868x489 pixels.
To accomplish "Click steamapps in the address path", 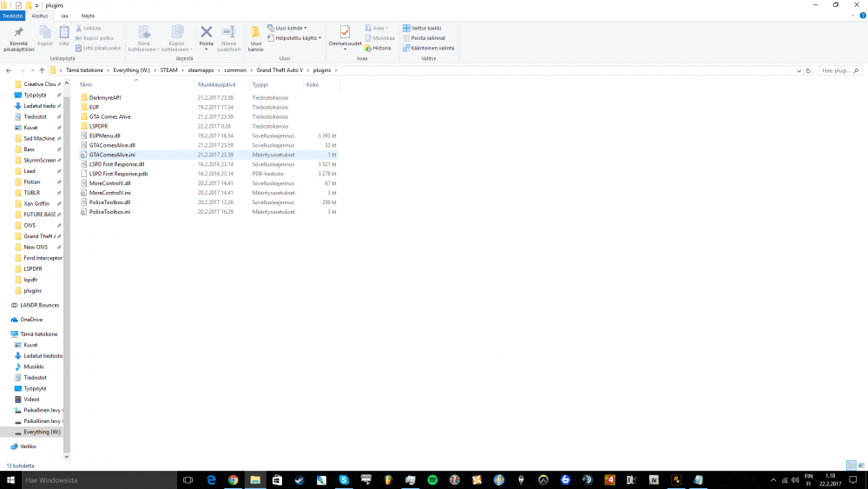I will tap(201, 70).
